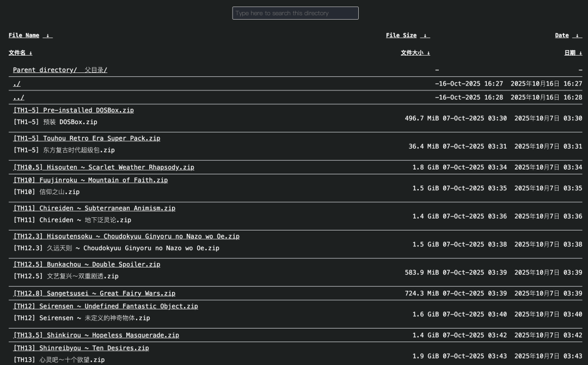Download Pre-installed DOSBox.zip
588x365 pixels.
click(x=73, y=111)
